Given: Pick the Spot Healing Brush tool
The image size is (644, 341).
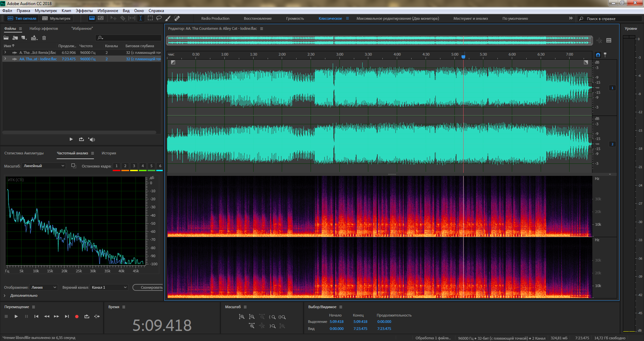Looking at the screenshot, I should tap(177, 18).
